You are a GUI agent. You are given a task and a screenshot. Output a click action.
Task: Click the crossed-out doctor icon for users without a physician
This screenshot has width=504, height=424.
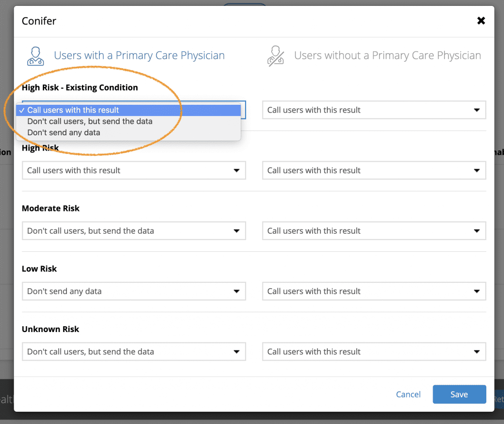coord(276,56)
